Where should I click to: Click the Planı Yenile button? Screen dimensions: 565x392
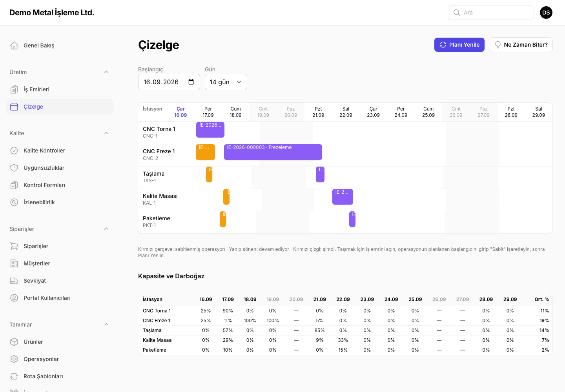(459, 45)
